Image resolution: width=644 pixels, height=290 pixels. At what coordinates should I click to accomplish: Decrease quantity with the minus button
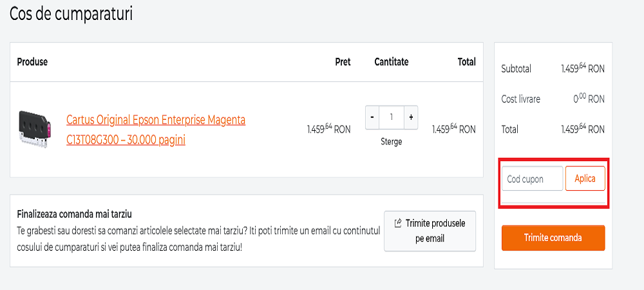pos(372,117)
